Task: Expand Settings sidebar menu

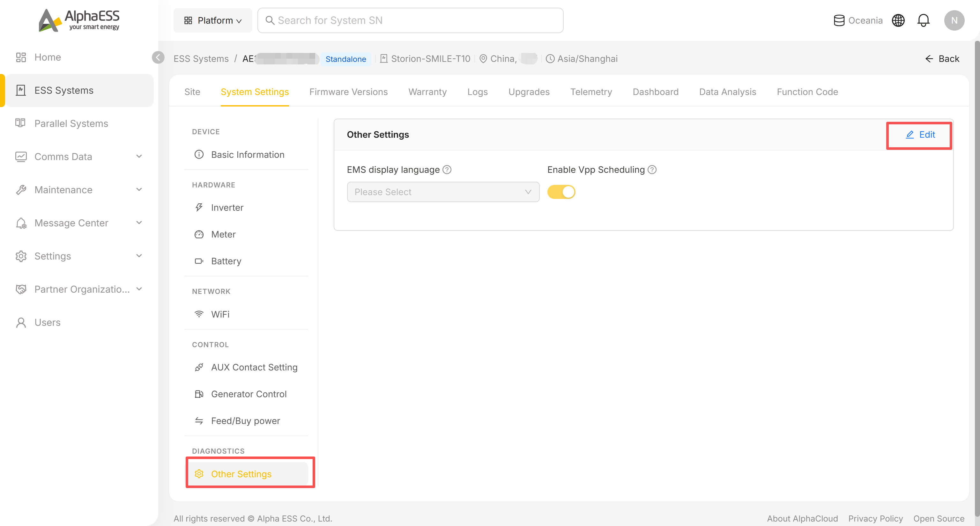Action: 79,256
